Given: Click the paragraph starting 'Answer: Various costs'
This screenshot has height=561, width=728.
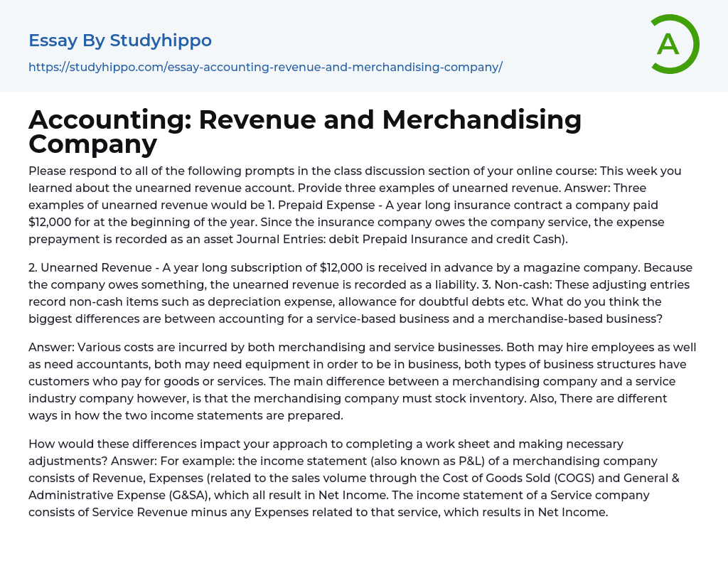Looking at the screenshot, I should coord(355,381).
